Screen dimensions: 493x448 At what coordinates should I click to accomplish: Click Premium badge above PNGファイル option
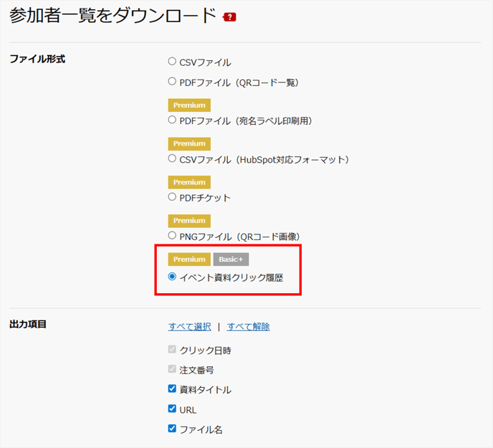(189, 221)
